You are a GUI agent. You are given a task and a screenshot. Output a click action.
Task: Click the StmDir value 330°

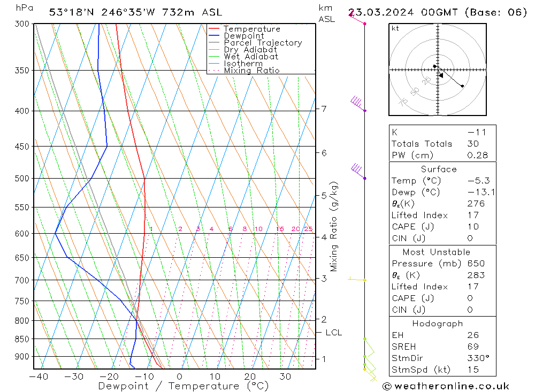click(478, 358)
